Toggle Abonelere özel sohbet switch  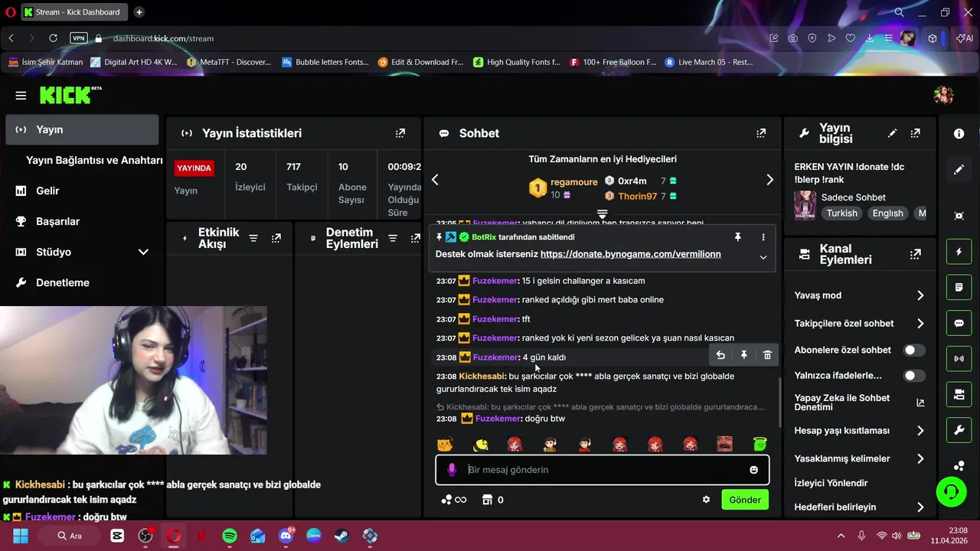914,350
